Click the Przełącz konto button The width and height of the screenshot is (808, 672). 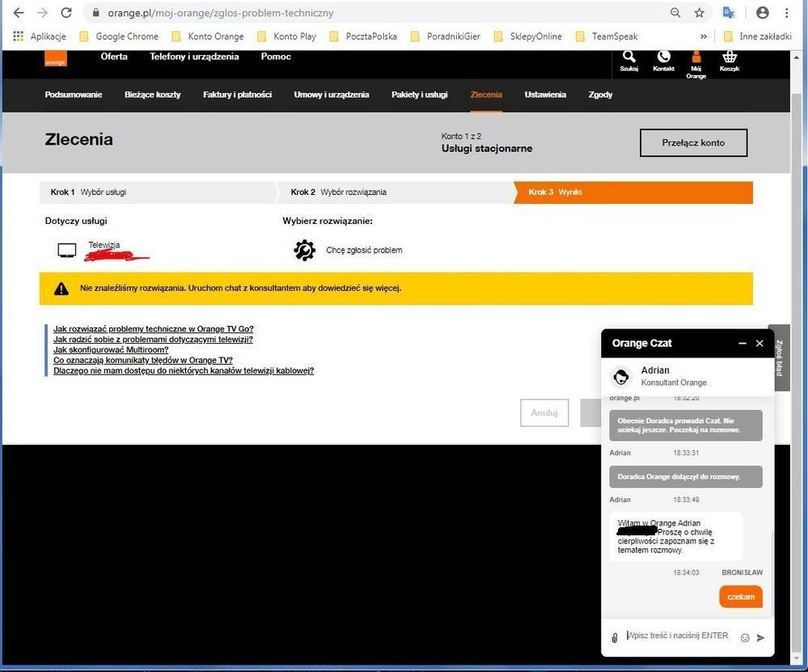pyautogui.click(x=693, y=142)
